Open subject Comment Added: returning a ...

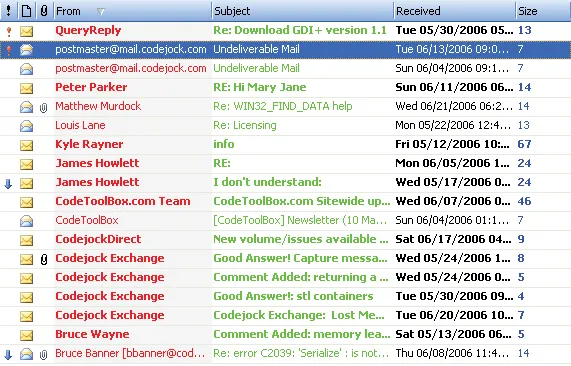301,277
